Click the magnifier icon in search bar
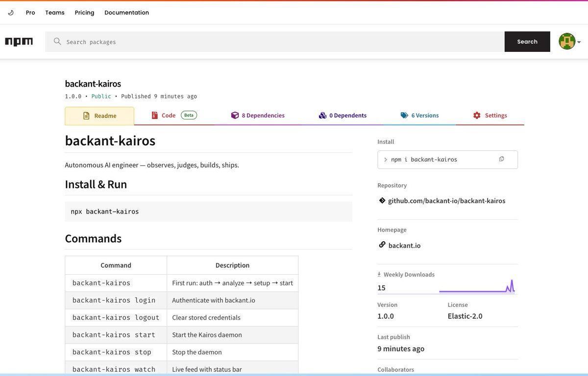 [57, 42]
